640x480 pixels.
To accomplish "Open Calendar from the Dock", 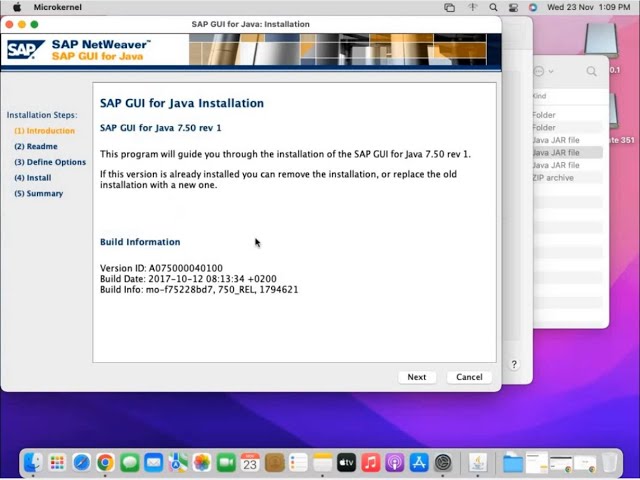I will click(250, 463).
